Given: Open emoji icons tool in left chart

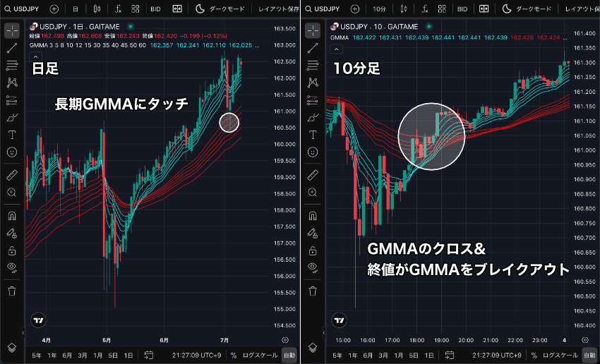Looking at the screenshot, I should 12,152.
